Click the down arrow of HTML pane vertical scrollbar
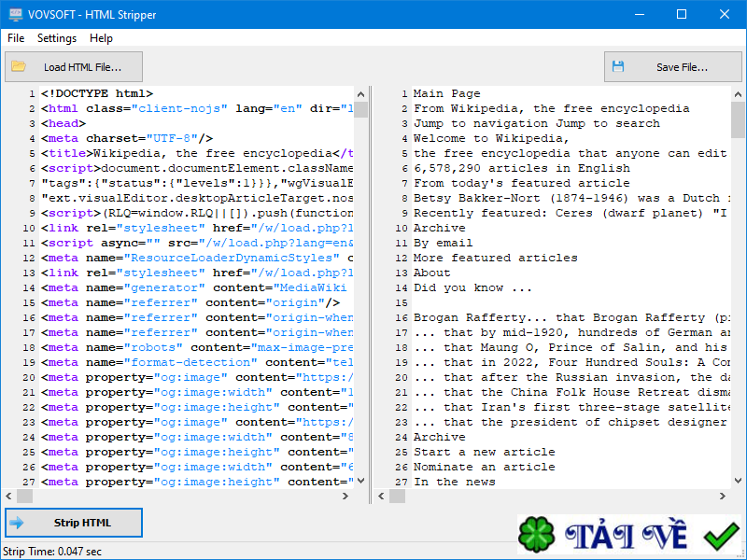This screenshot has width=747, height=560. (360, 481)
